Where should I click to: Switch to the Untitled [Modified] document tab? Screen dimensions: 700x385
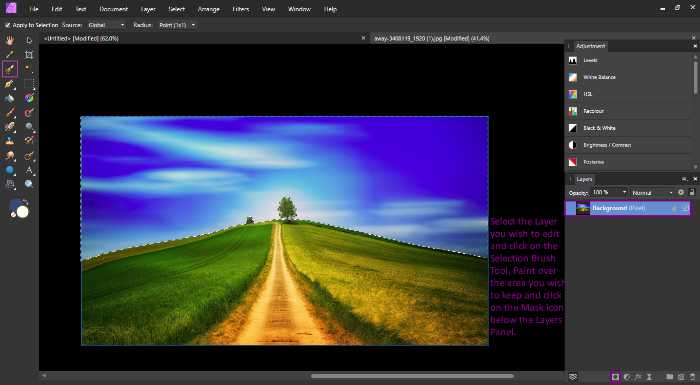point(81,39)
